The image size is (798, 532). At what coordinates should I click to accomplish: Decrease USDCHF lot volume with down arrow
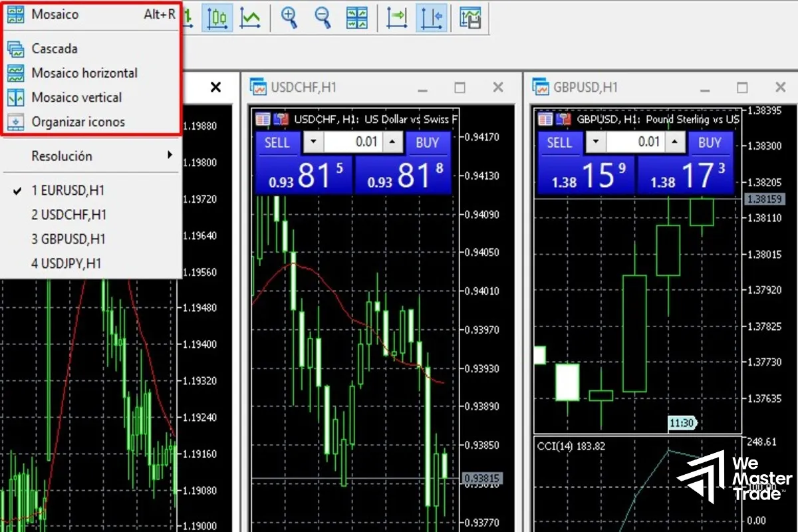(x=313, y=142)
